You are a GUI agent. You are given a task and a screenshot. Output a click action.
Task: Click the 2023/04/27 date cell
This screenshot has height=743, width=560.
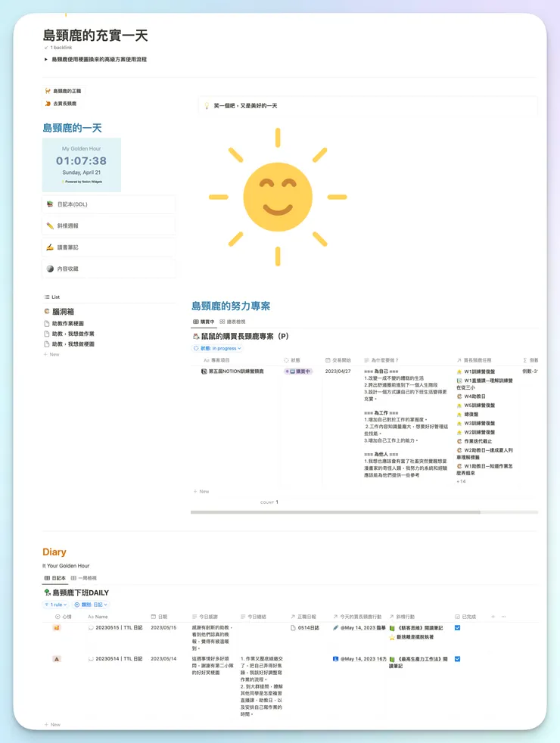pos(338,371)
